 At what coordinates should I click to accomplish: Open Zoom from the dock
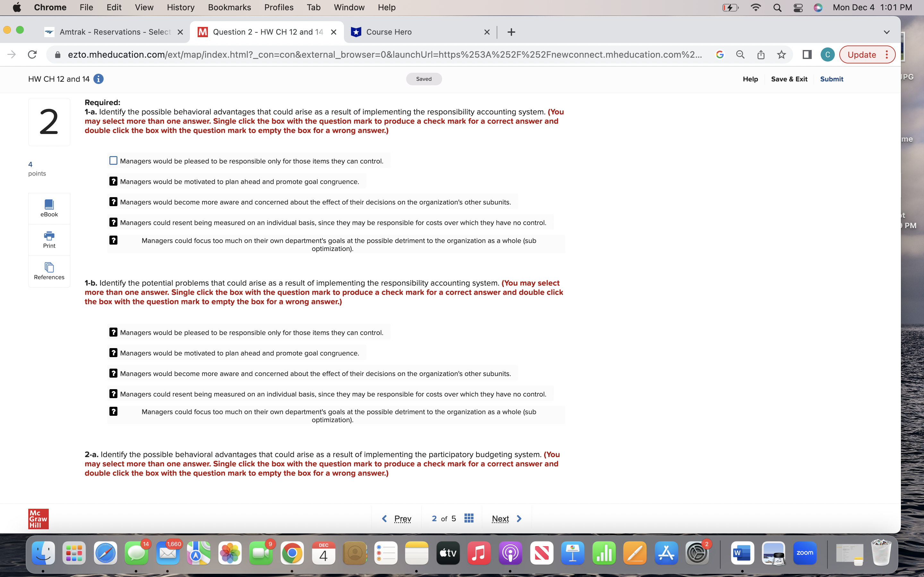[805, 552]
